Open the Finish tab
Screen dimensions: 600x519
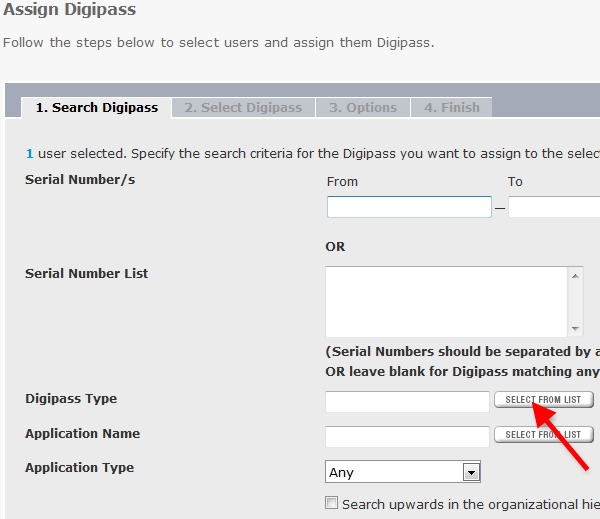[x=452, y=108]
